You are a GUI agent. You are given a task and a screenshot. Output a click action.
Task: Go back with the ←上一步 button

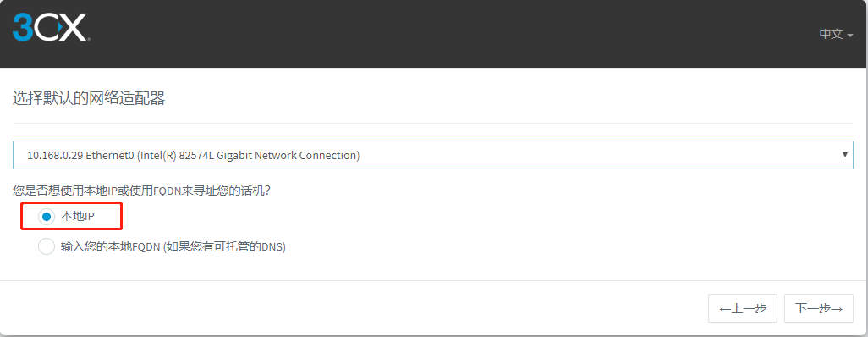tap(743, 308)
